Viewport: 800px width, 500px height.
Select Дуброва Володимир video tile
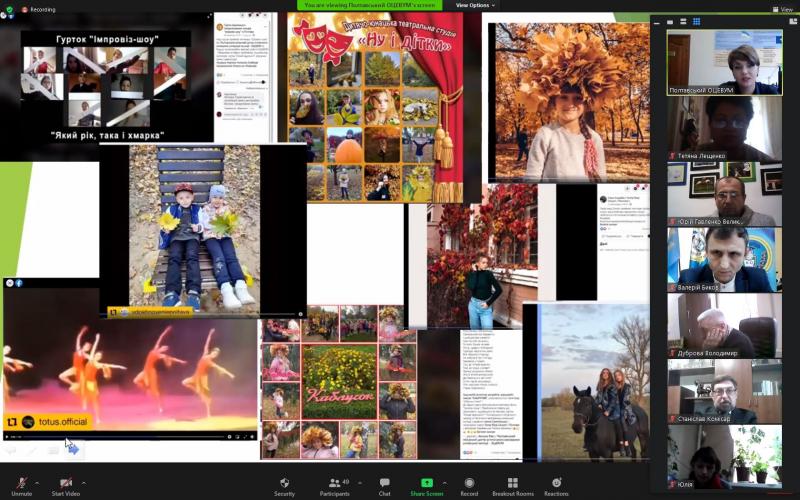click(x=724, y=326)
